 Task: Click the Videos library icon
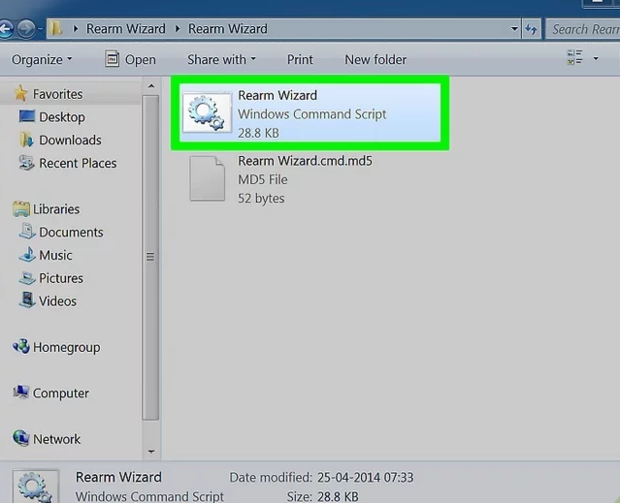(27, 300)
